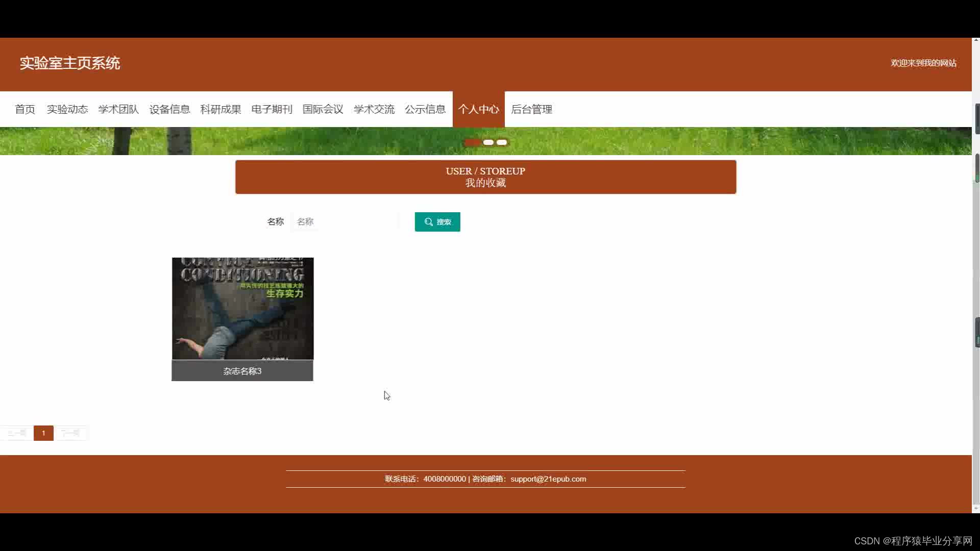Image resolution: width=980 pixels, height=551 pixels.
Task: Select the third carousel indicator dot
Action: [x=502, y=142]
